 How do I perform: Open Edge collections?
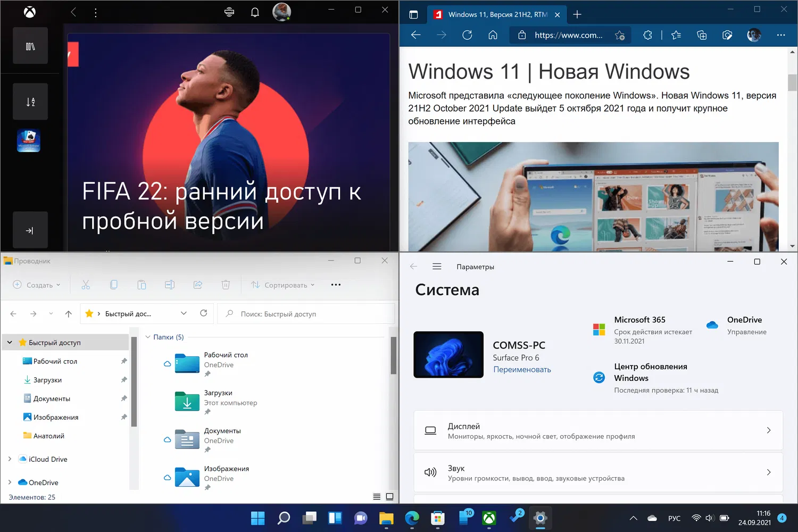pos(702,35)
